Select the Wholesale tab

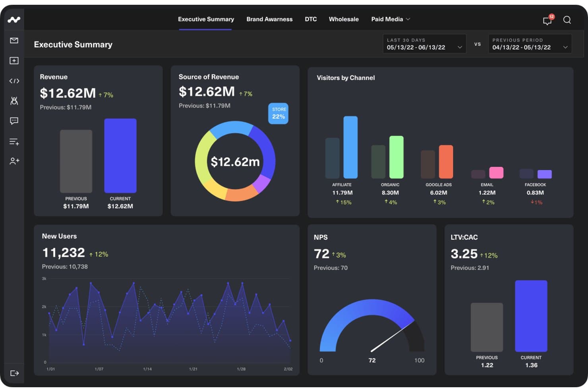344,19
